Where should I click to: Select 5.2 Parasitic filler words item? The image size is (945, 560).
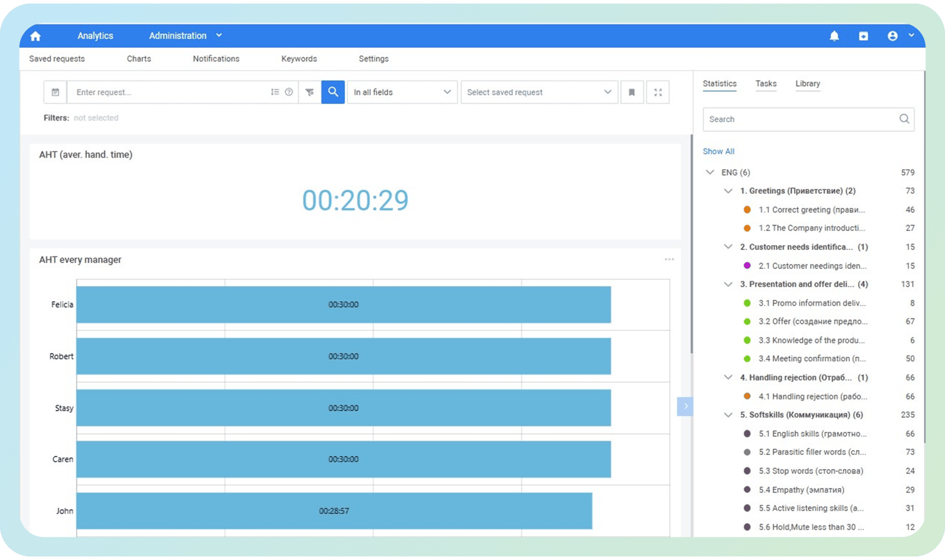[x=813, y=452]
